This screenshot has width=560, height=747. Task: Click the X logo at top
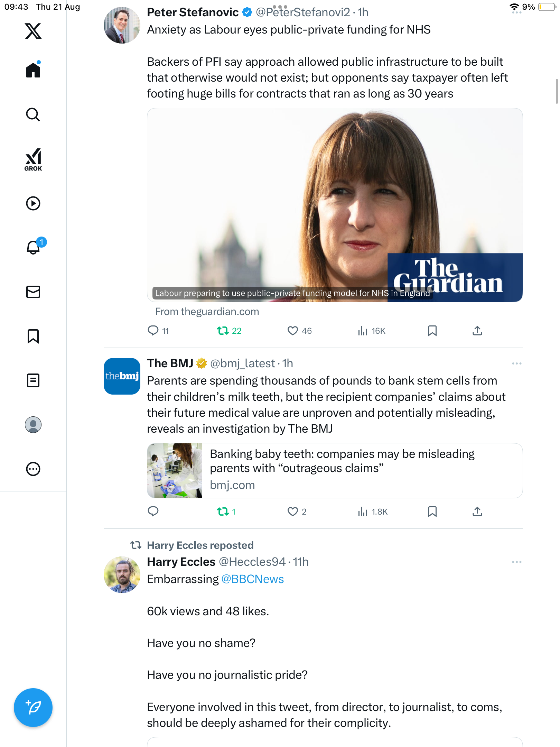(x=33, y=31)
